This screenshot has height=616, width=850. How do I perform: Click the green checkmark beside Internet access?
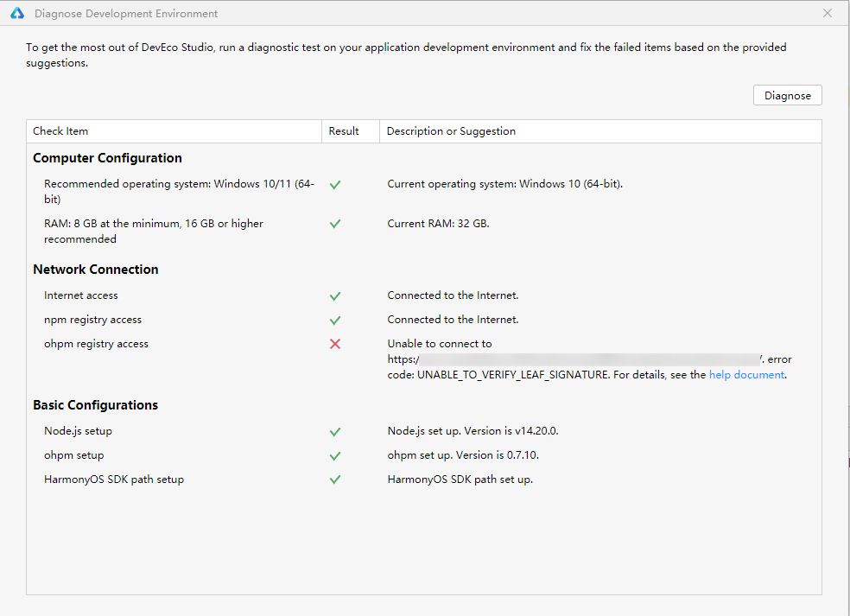(334, 295)
